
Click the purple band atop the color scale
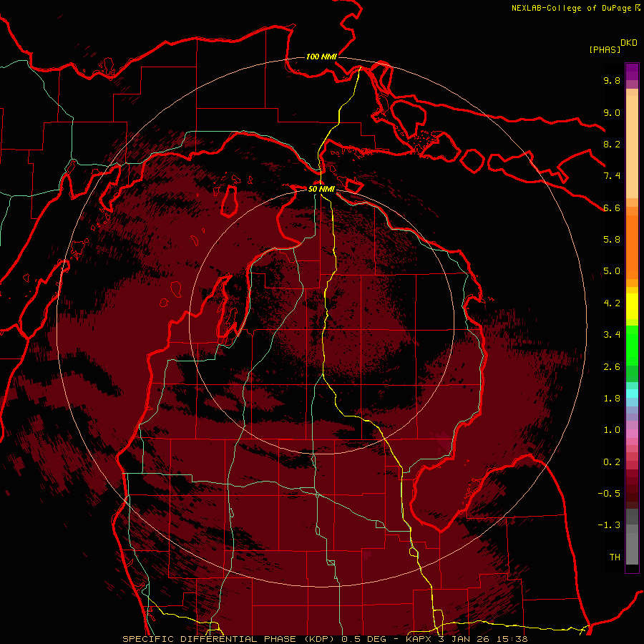(632, 72)
